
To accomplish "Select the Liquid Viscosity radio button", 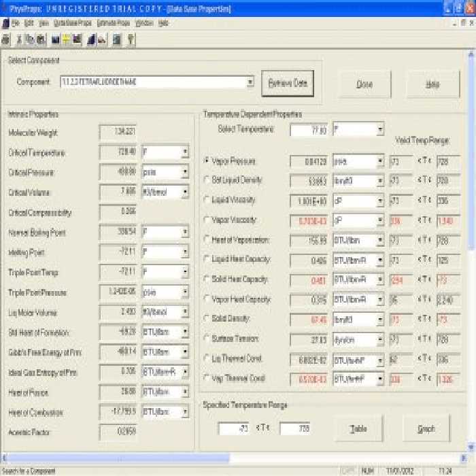I will tap(207, 199).
